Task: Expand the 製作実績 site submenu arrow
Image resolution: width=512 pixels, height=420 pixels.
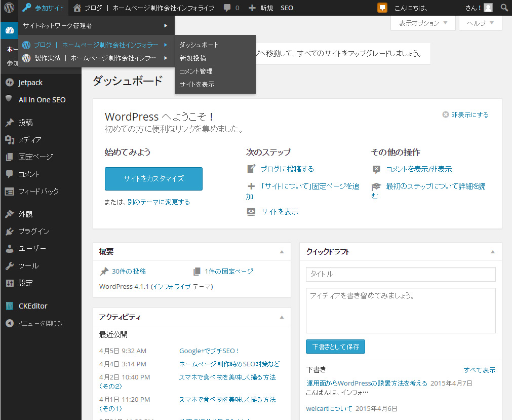Action: click(166, 58)
